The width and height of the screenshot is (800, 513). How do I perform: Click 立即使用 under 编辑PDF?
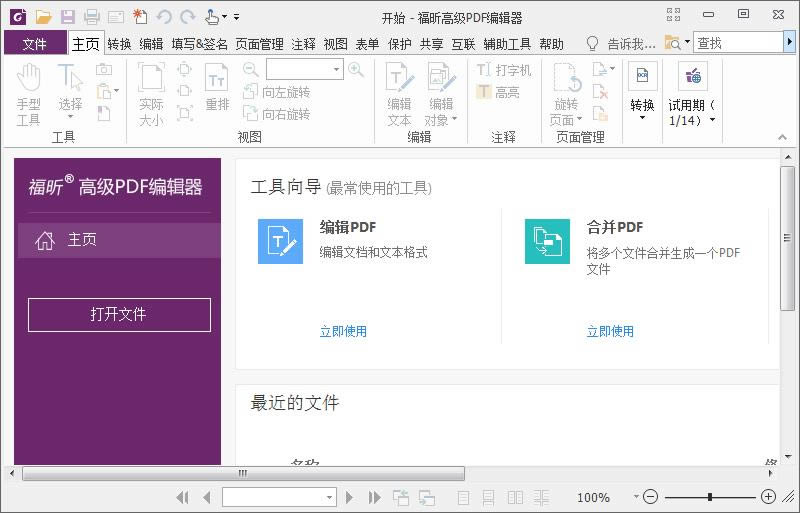[x=343, y=331]
